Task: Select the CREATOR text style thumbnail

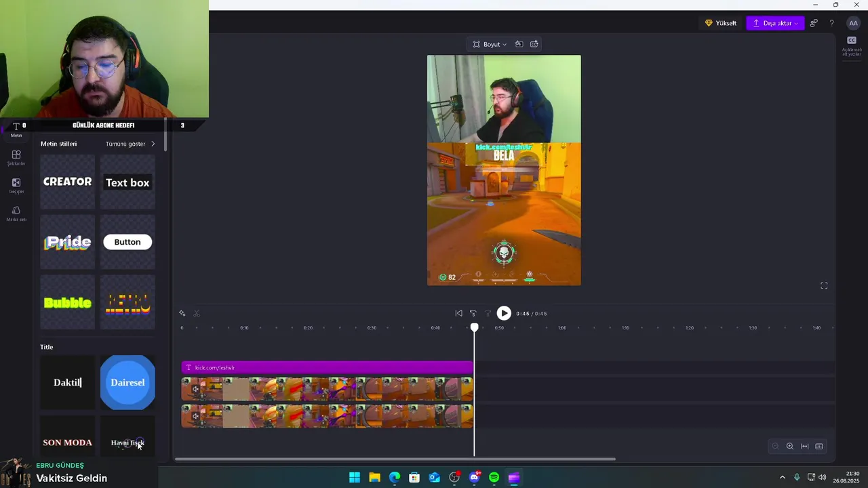Action: click(x=67, y=182)
